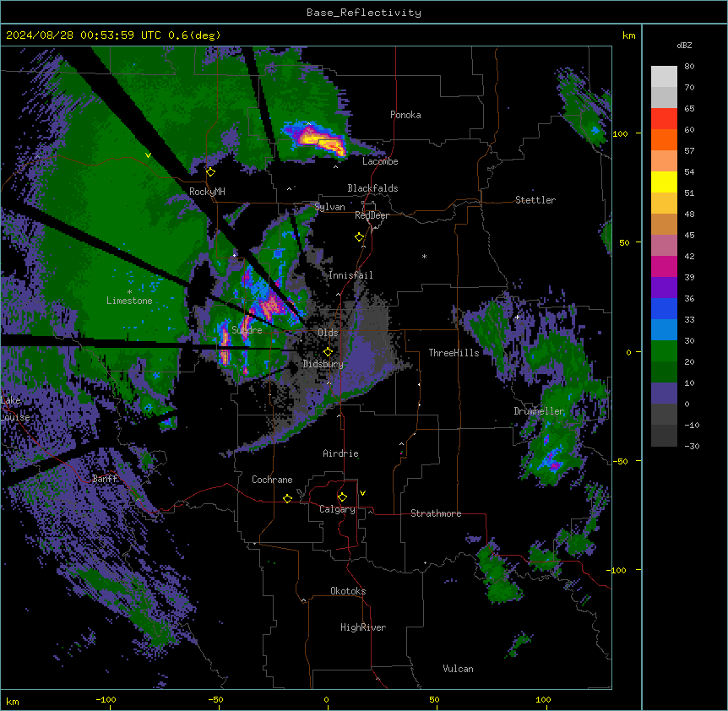
Task: Select the white 70–80 dBZ legend swatch
Action: [x=664, y=77]
